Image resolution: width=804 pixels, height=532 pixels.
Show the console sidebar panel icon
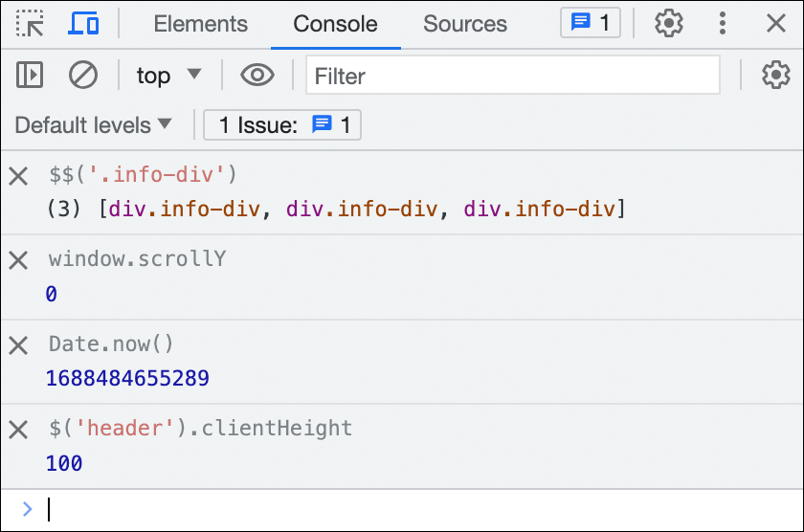coord(30,76)
